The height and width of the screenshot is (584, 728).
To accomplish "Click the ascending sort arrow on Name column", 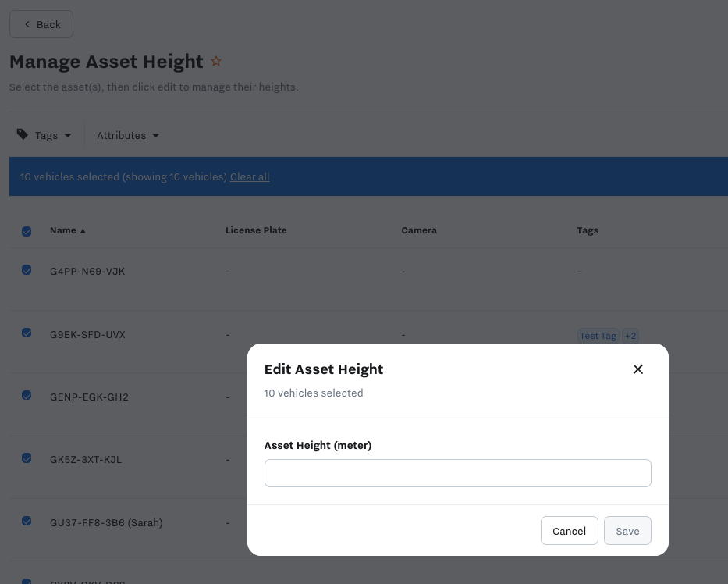I will click(x=82, y=230).
